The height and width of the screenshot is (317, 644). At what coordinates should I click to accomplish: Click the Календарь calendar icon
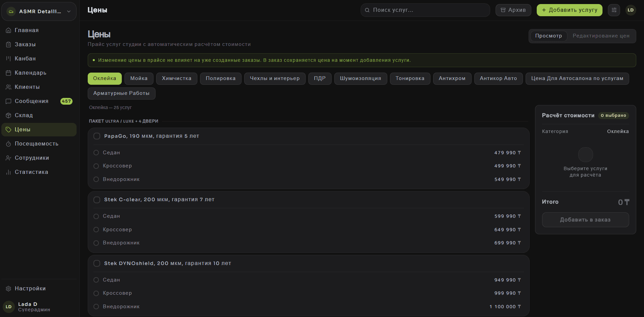8,73
